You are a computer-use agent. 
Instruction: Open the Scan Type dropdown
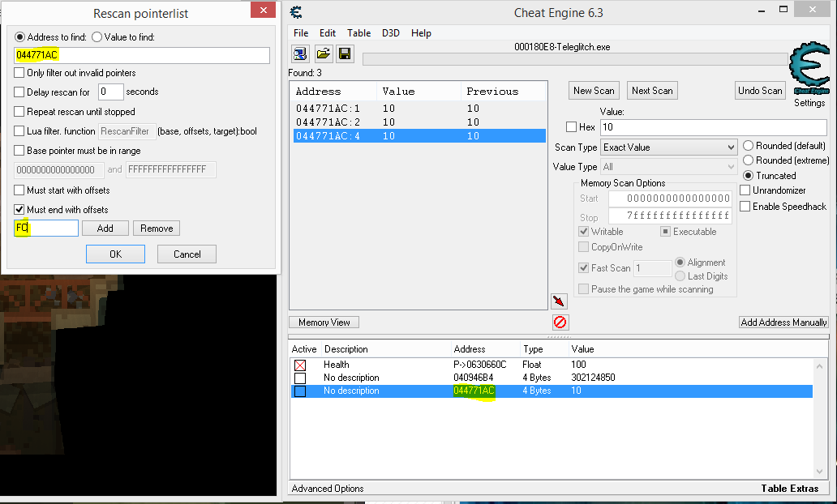coord(669,147)
